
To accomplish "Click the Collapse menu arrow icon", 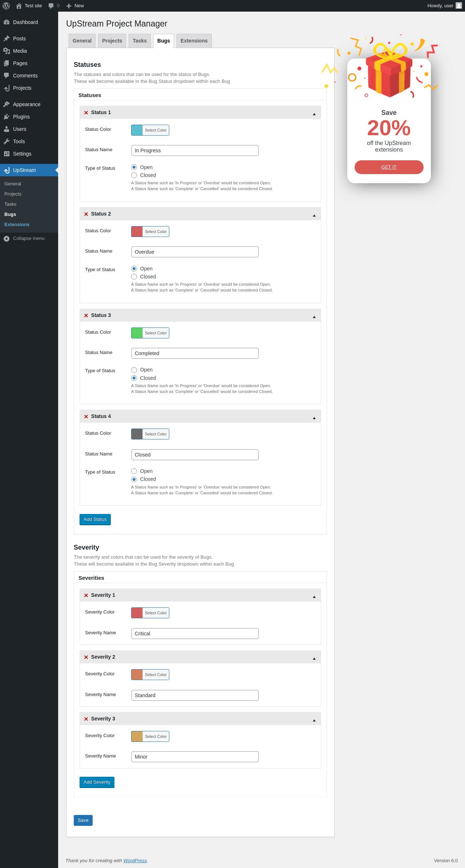I will point(7,238).
